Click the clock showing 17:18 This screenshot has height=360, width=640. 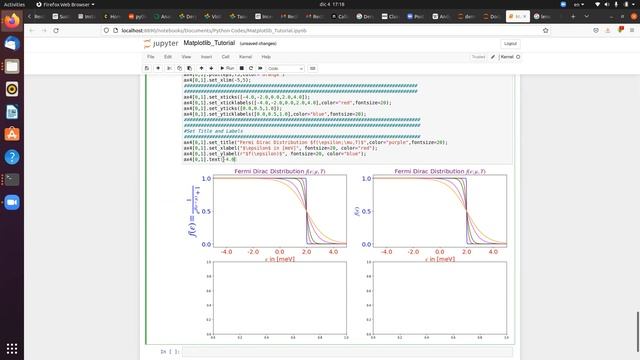332,4
